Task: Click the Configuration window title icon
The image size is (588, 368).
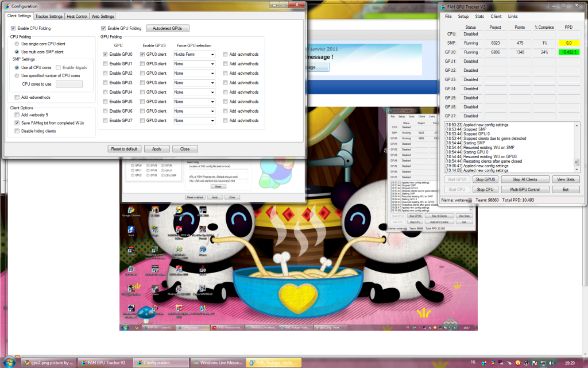Action: click(7, 6)
